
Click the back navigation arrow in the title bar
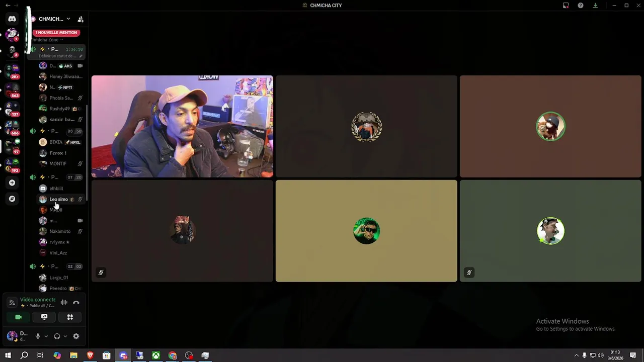8,6
